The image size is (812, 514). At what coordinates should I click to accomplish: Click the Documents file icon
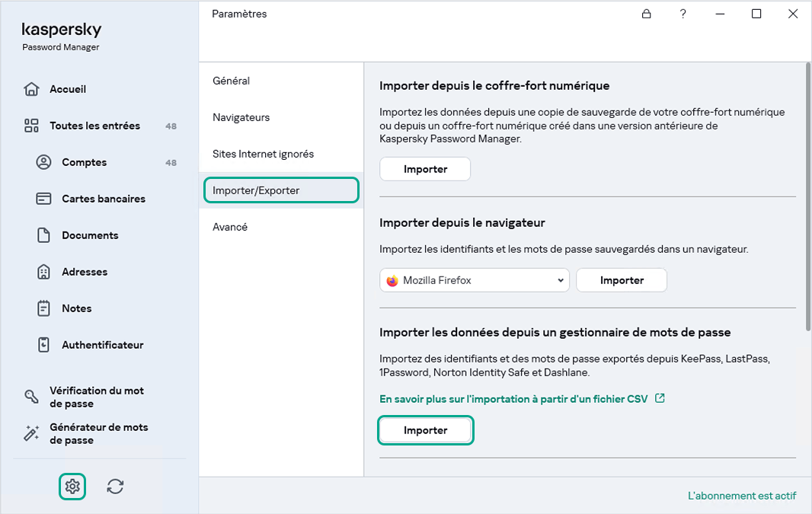click(43, 235)
